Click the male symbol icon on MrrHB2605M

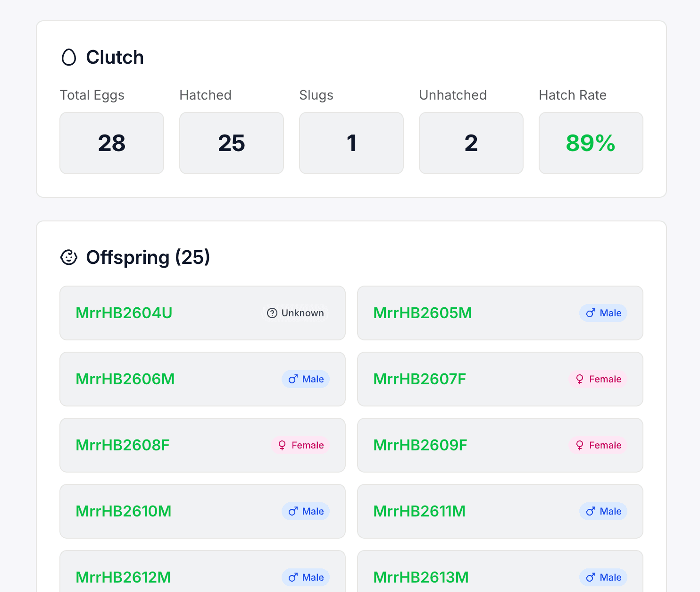click(591, 313)
